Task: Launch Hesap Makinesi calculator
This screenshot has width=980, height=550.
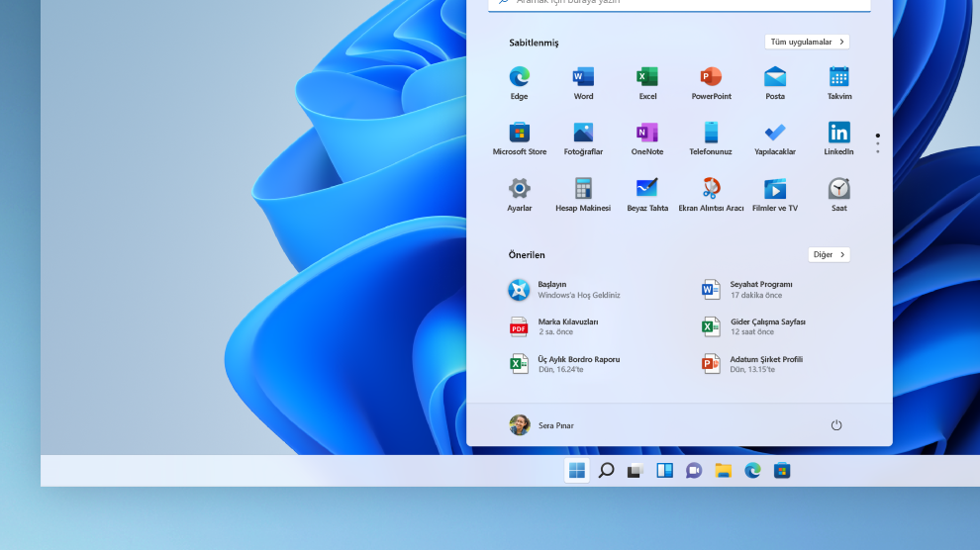Action: [583, 195]
